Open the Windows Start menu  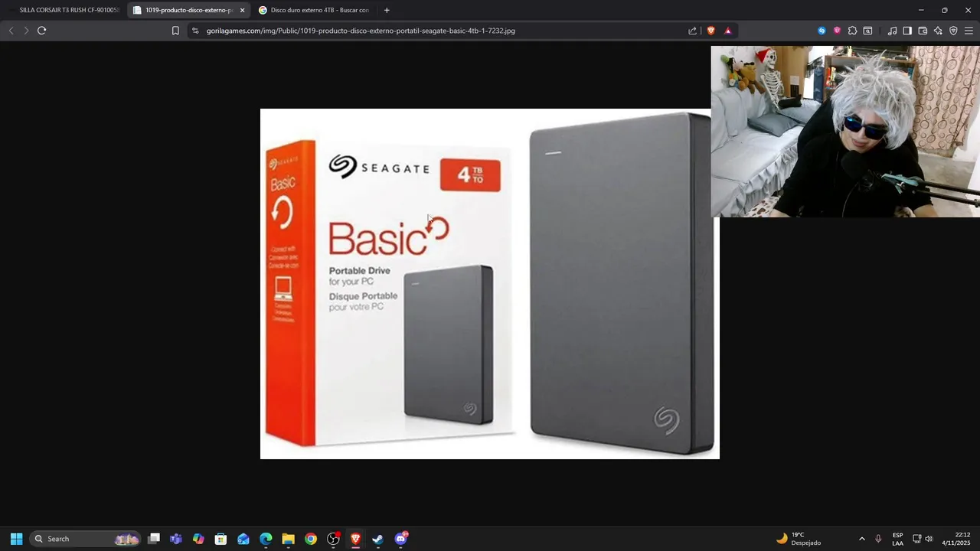tap(16, 539)
